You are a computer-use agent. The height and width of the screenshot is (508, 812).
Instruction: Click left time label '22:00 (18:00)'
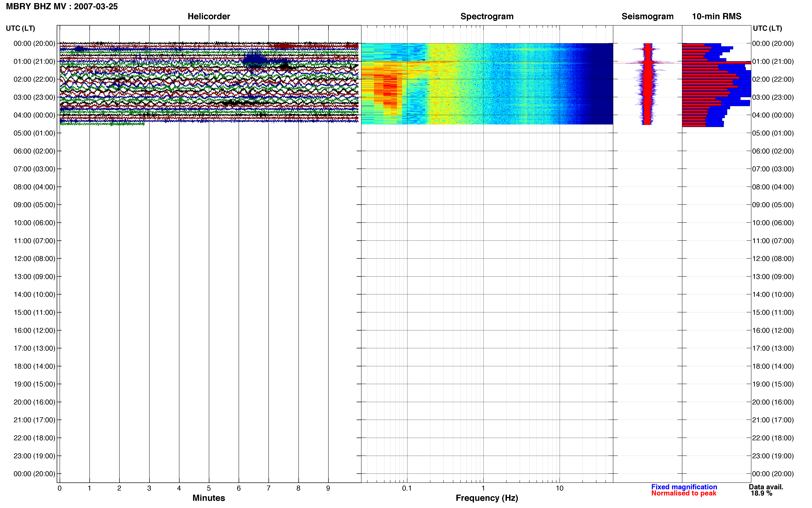pyautogui.click(x=34, y=438)
